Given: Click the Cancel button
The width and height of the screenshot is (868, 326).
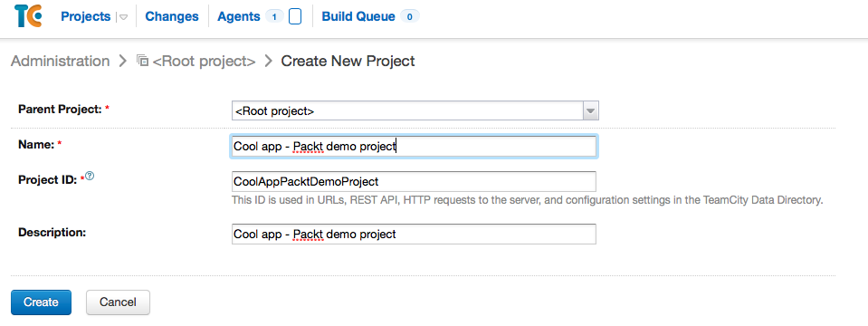Looking at the screenshot, I should (x=118, y=302).
